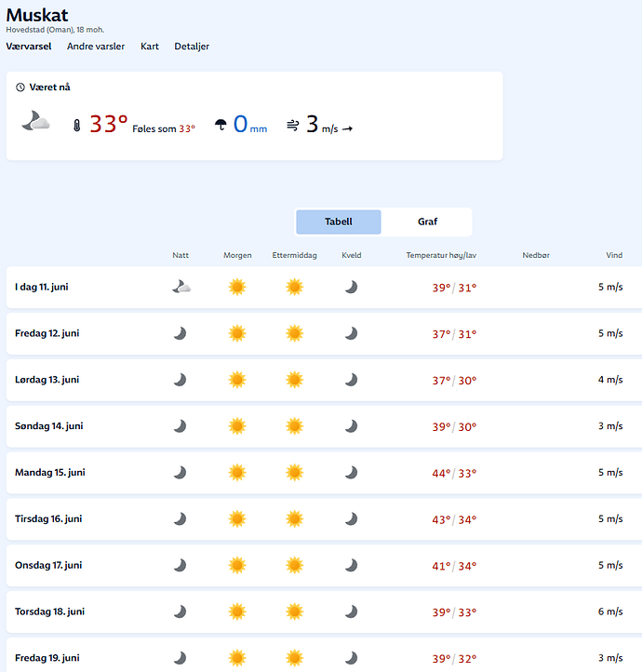
Task: Click the Kveld column header
Action: point(351,255)
